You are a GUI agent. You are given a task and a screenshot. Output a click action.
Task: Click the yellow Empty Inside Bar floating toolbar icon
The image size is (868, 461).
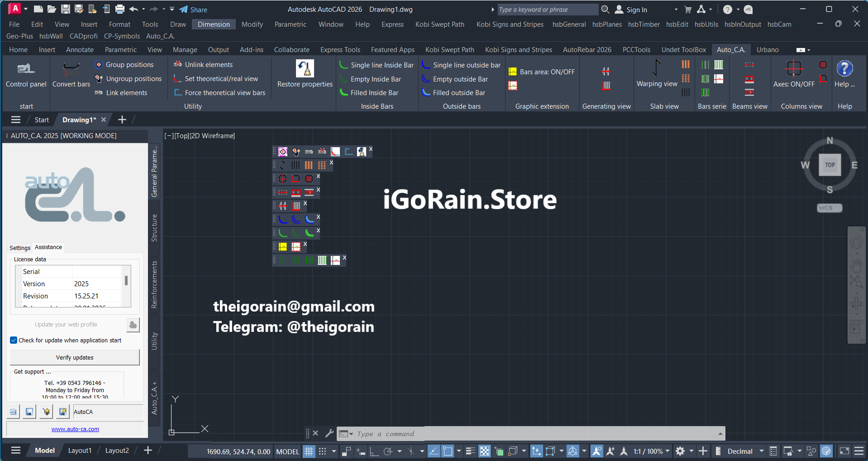tap(282, 247)
